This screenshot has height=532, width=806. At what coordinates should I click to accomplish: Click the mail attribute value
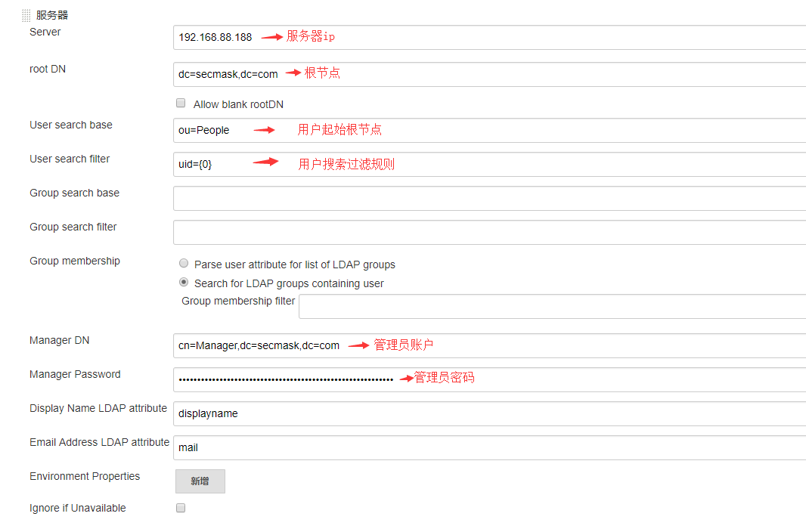click(x=187, y=447)
